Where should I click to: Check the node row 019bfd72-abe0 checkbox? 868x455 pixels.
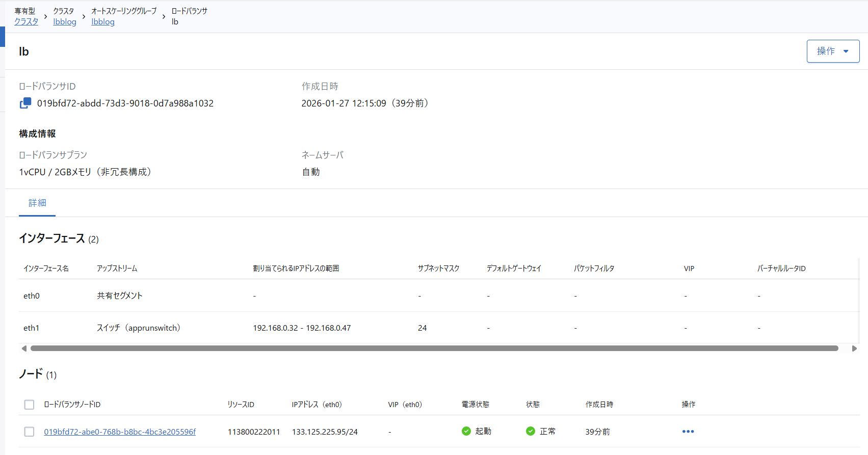tap(29, 432)
